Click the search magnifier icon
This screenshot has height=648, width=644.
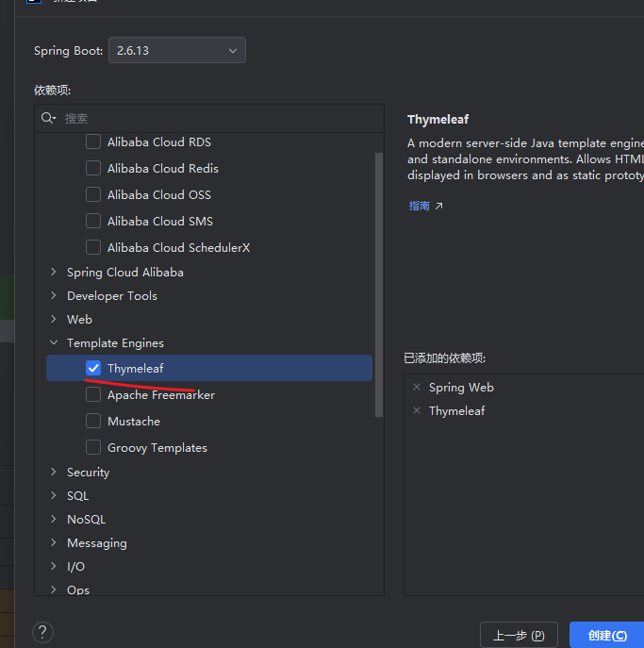(48, 118)
